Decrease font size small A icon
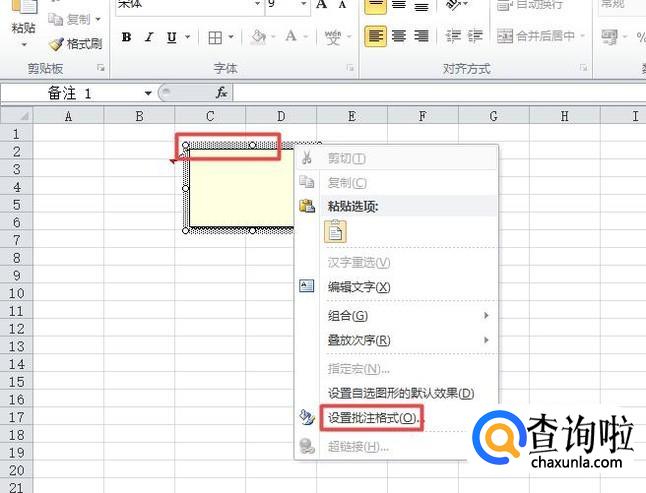Image resolution: width=646 pixels, height=493 pixels. 342,4
